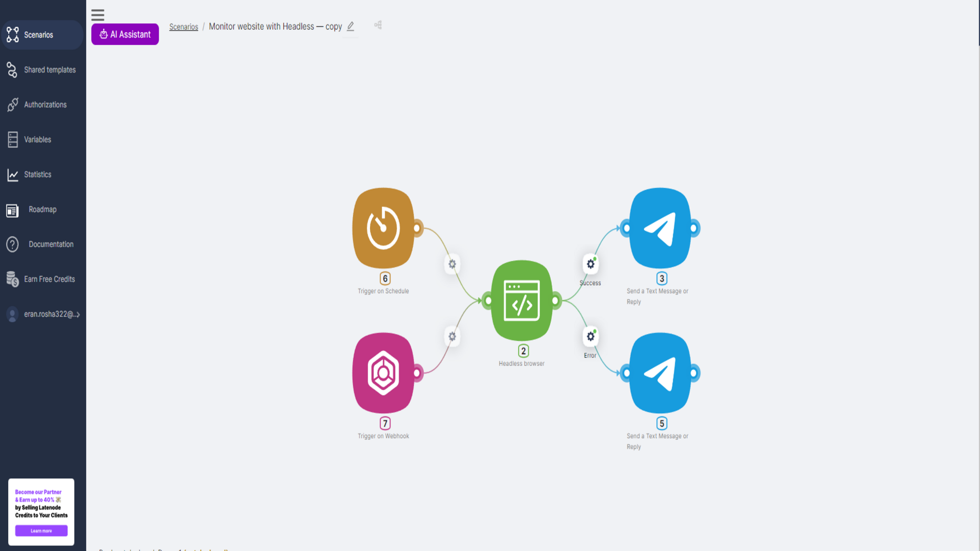Click the 'Headless browser' label
Screen dimensions: 980x551
522,364
